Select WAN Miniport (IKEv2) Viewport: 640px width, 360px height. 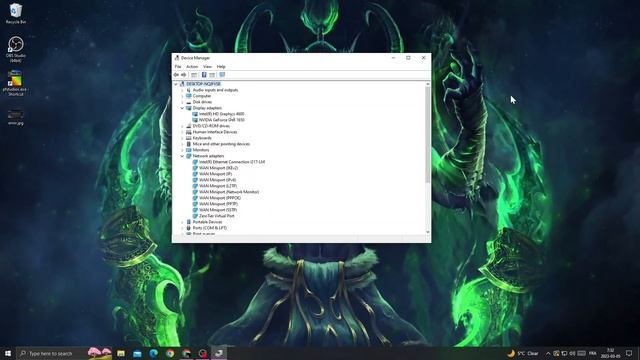(x=218, y=168)
